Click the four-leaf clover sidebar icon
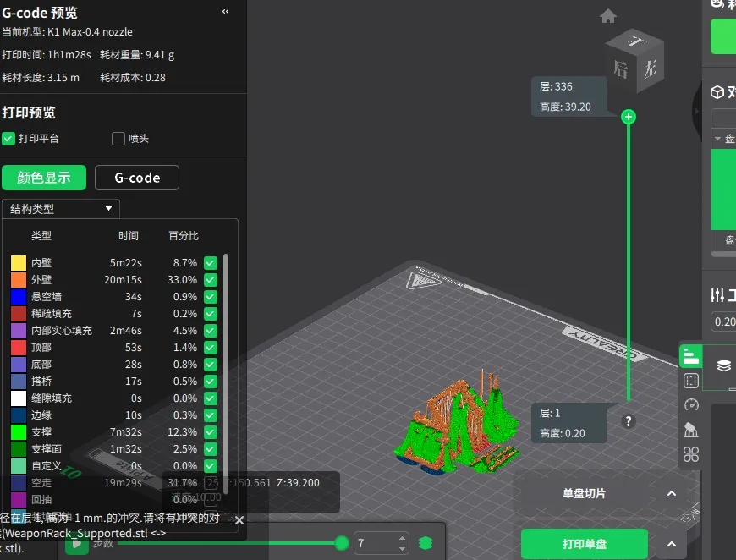Viewport: 736px width, 560px height. pyautogui.click(x=691, y=454)
